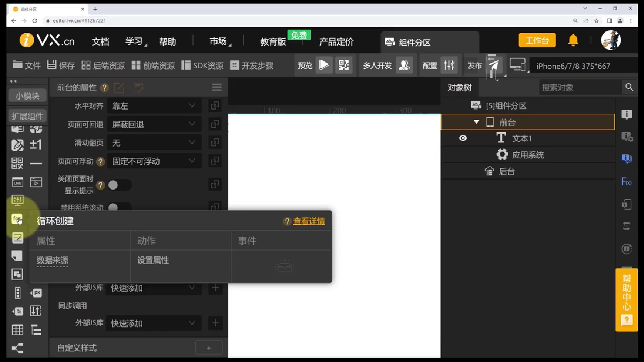
Task: Click the flow branch component icon at bottom
Action: click(18, 348)
